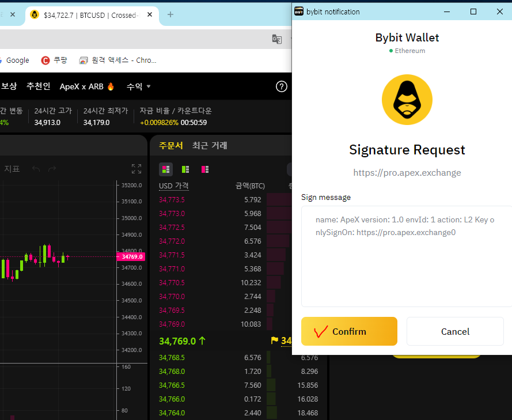
Task: Click the 24시간 최저가 value 34,179.0
Action: click(96, 123)
